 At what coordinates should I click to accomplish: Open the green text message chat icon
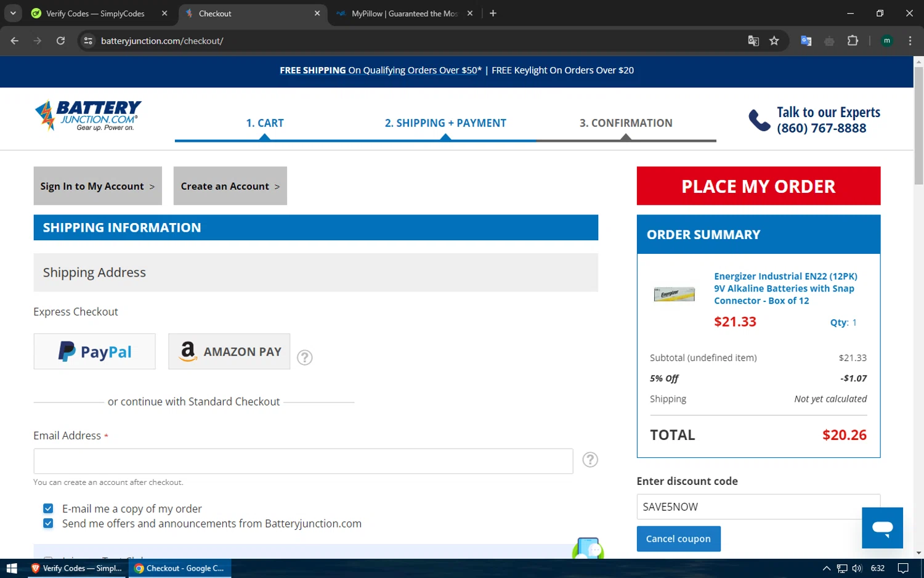588,548
